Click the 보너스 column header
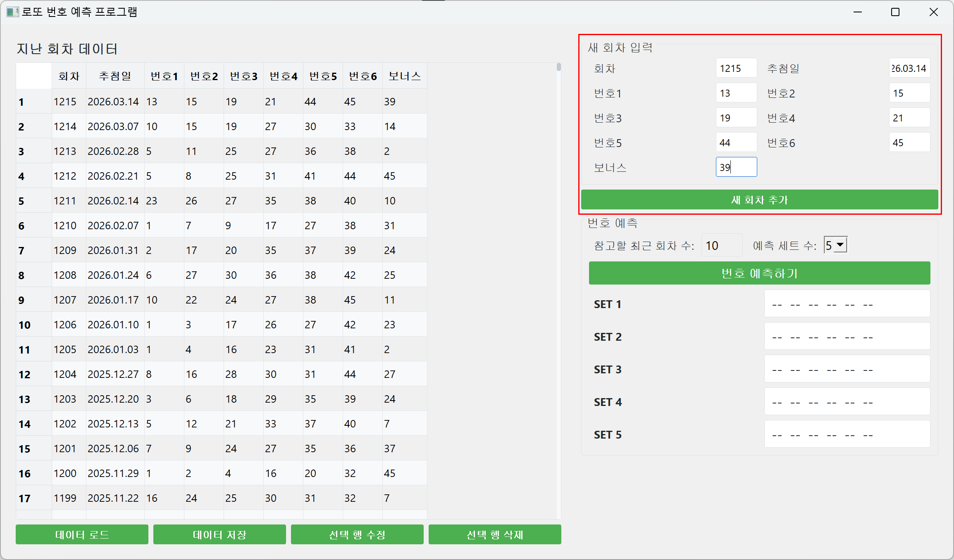 pos(404,76)
